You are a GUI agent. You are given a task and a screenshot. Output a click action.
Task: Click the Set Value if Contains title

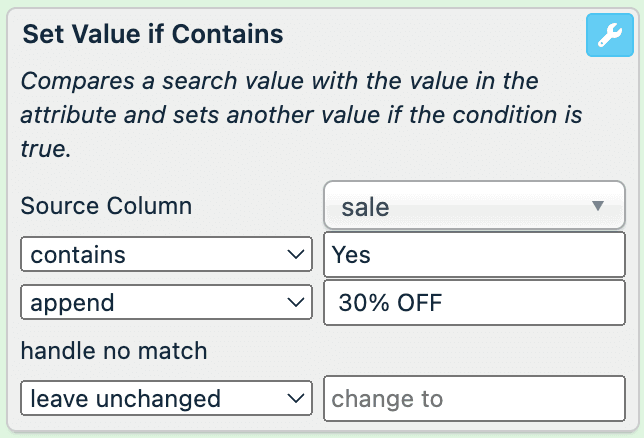tap(153, 34)
